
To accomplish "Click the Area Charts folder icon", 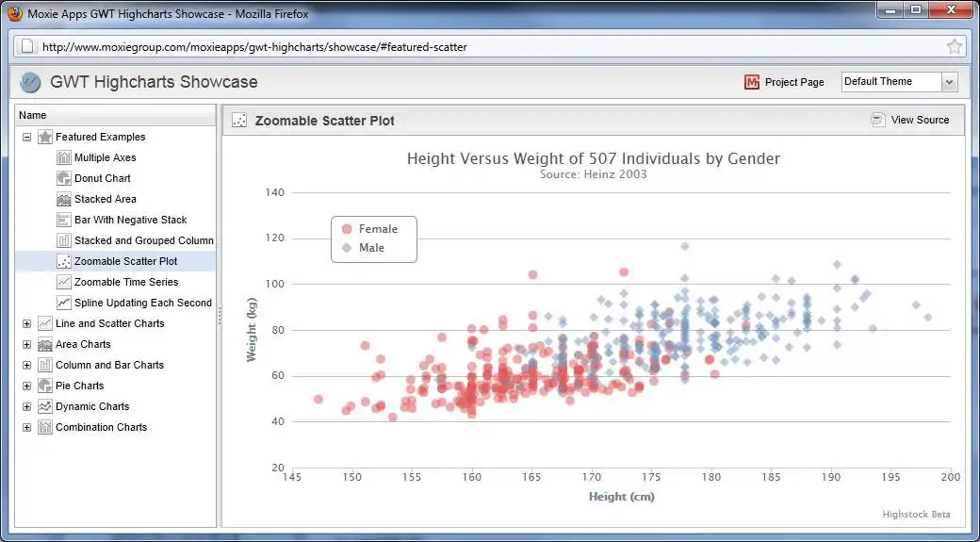I will click(45, 344).
